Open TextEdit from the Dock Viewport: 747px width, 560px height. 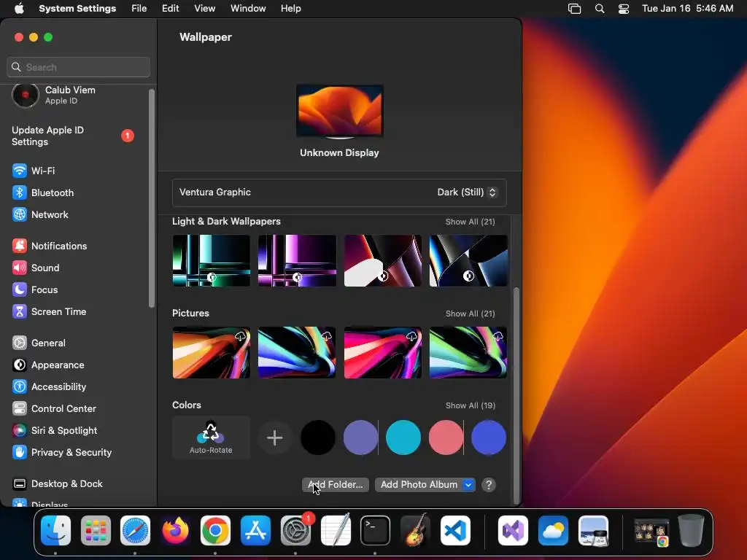pyautogui.click(x=336, y=531)
